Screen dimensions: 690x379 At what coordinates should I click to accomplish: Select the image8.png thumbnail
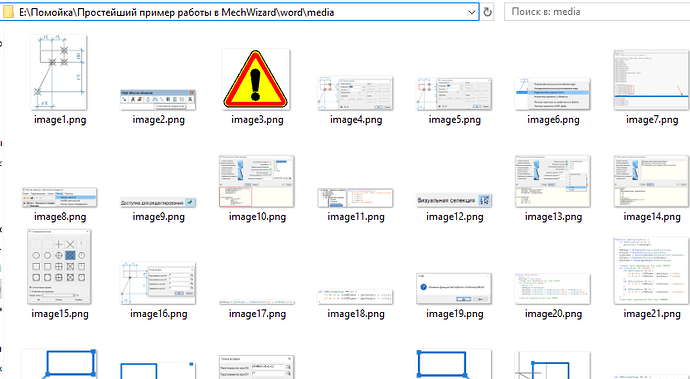pyautogui.click(x=59, y=197)
